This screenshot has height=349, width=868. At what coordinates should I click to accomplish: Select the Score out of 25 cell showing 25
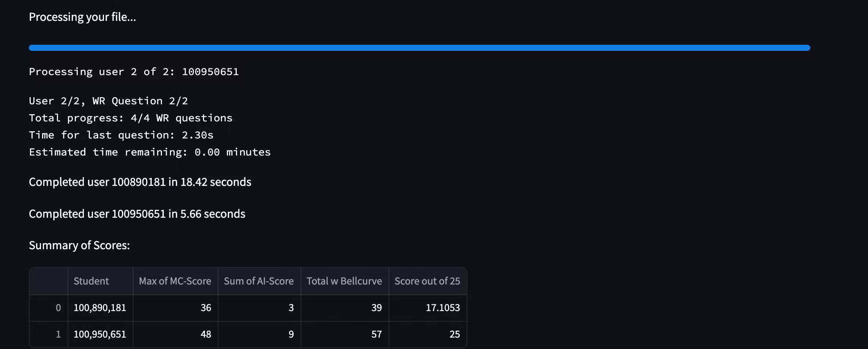428,334
